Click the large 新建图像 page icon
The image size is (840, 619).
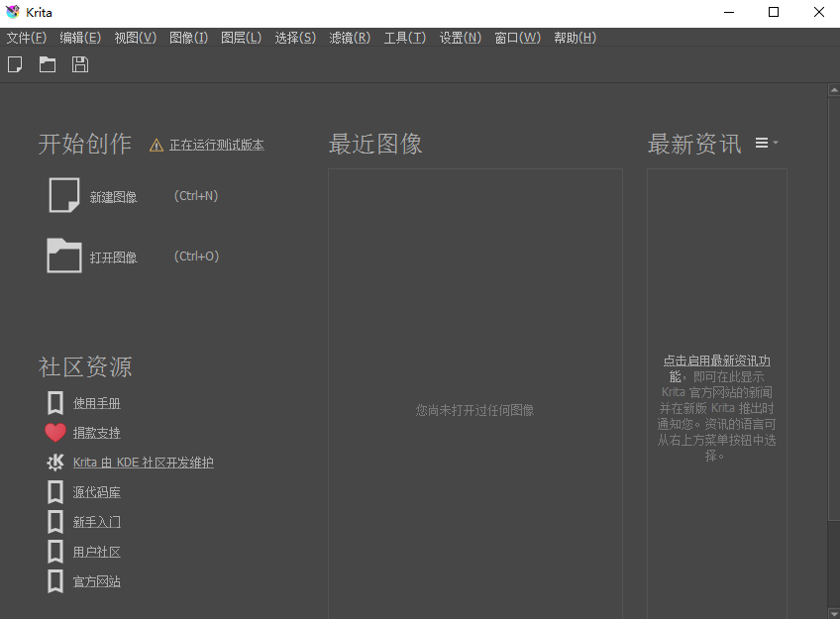point(64,195)
